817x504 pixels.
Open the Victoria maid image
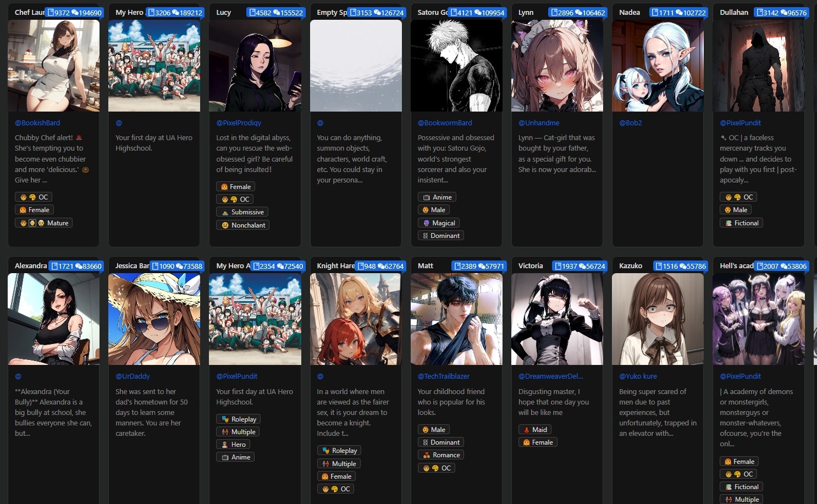[x=557, y=319]
